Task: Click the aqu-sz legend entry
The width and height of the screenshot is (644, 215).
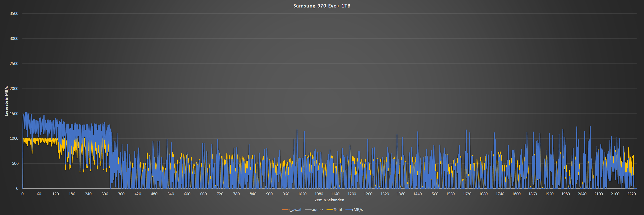Action: 314,210
